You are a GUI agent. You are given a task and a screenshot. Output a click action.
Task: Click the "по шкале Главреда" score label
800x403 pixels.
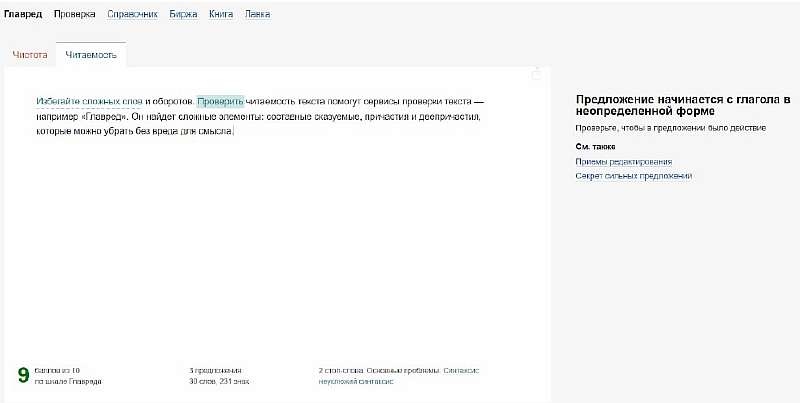click(68, 381)
